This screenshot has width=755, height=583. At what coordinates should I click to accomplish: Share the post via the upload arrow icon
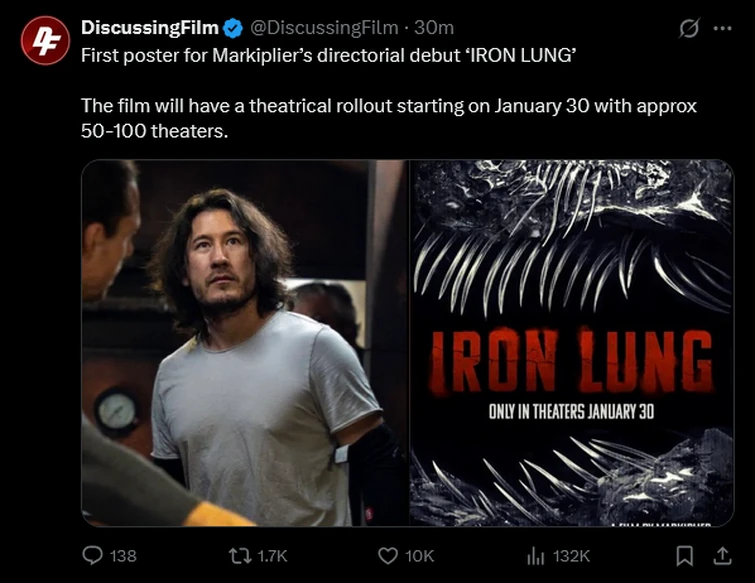pyautogui.click(x=720, y=555)
